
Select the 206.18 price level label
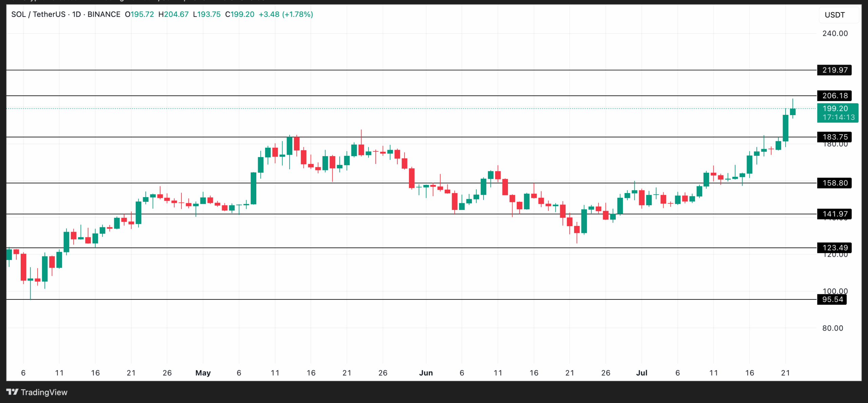point(834,96)
